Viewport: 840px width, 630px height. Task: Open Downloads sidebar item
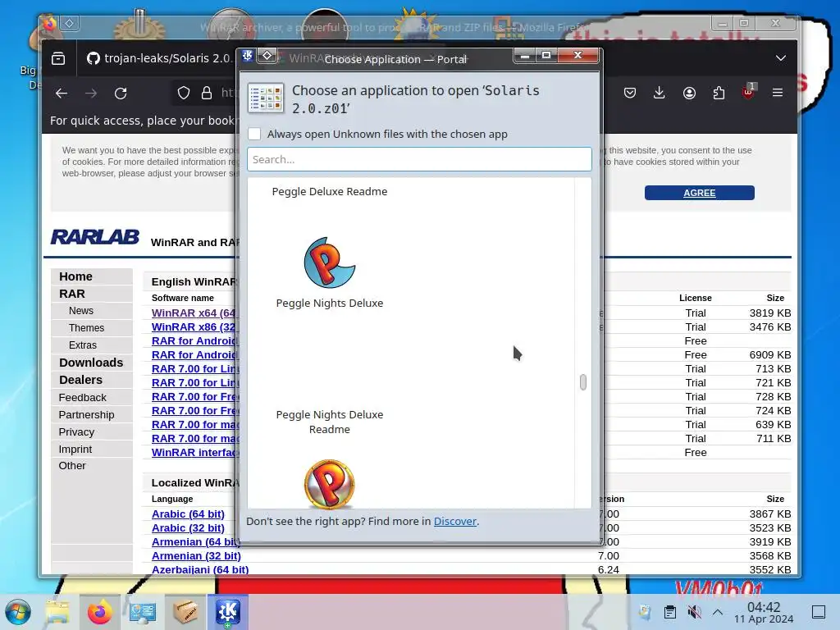click(91, 363)
